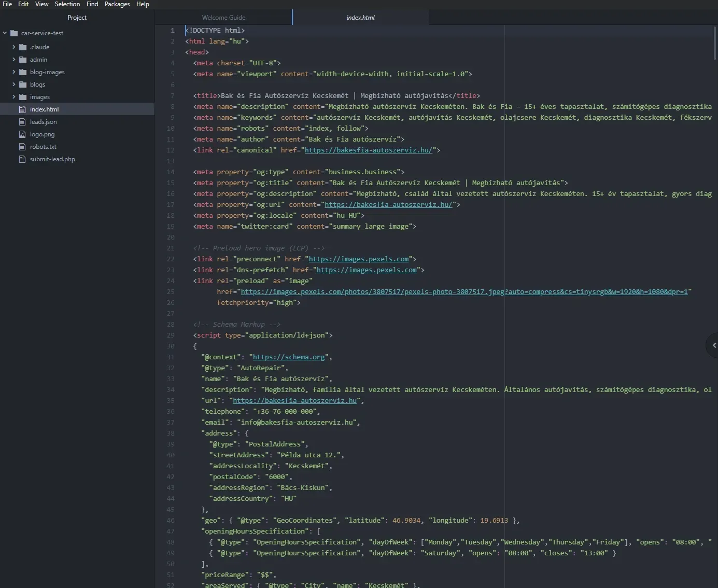Show the hidden right dock panel chevron
The height and width of the screenshot is (588, 718).
(x=713, y=345)
